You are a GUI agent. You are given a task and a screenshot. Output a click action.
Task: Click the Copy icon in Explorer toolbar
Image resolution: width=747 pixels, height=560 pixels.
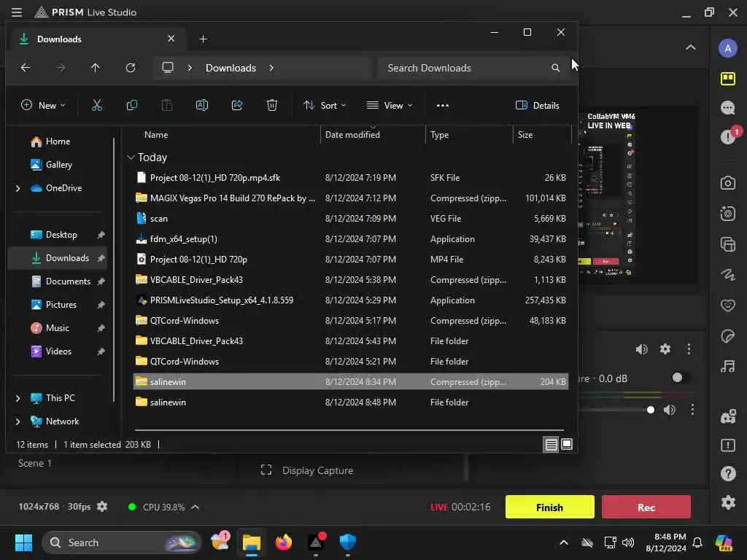132,105
